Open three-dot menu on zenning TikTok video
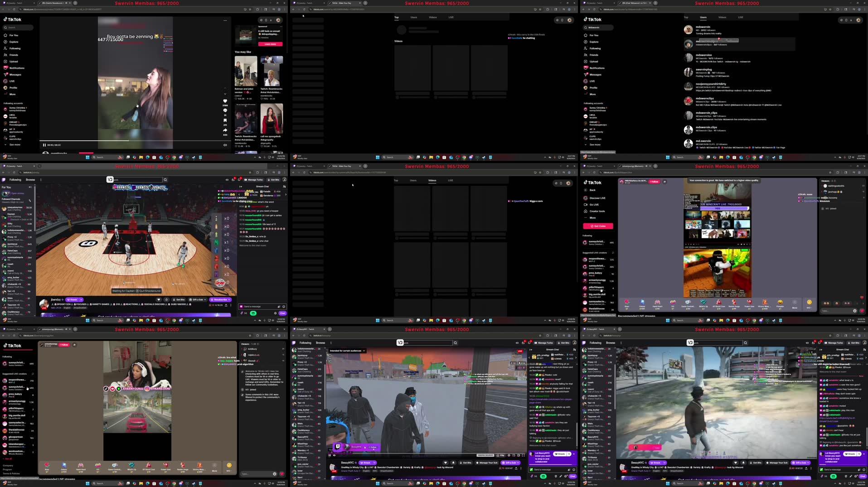 coord(225,20)
